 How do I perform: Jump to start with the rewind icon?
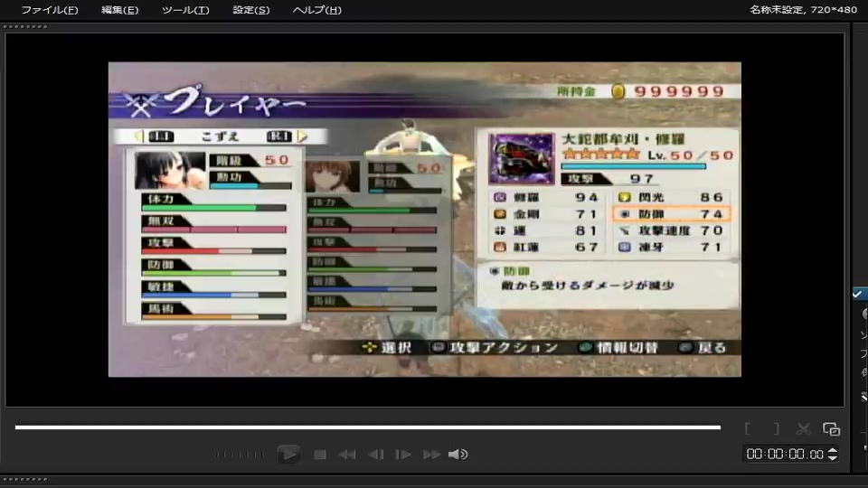(x=347, y=455)
